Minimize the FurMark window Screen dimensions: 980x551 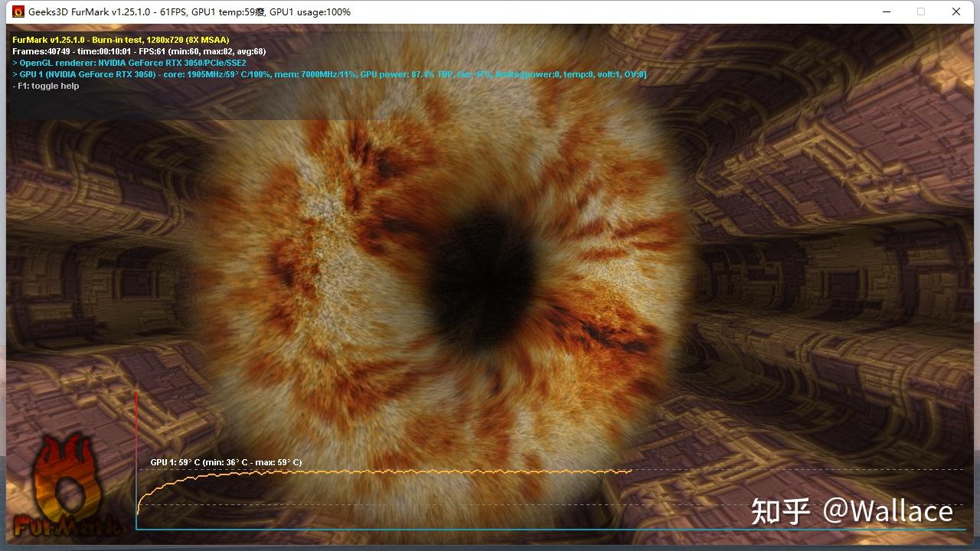click(886, 12)
